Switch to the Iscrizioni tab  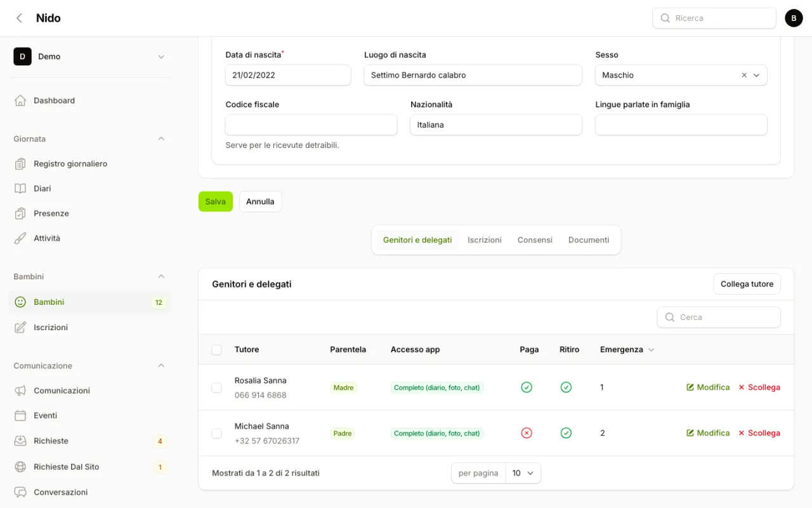[x=485, y=240]
